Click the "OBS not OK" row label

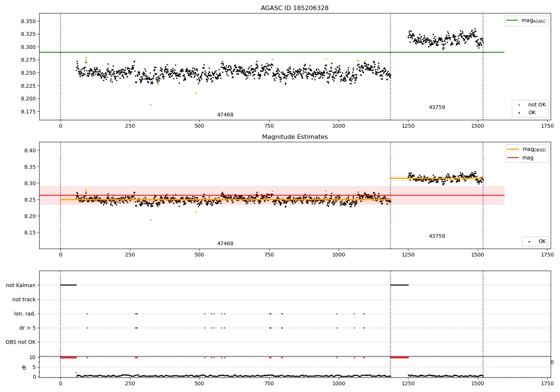(21, 342)
